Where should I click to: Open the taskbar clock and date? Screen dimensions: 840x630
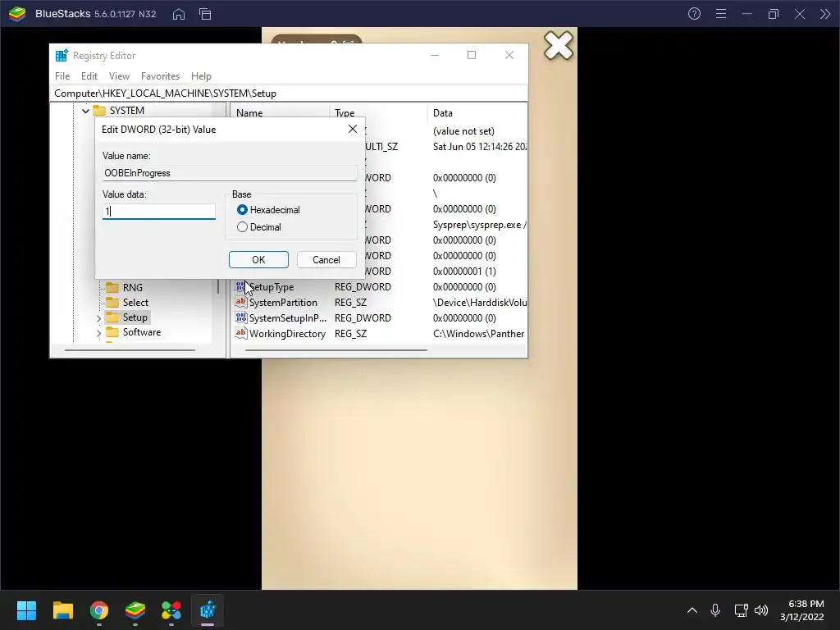(x=802, y=610)
